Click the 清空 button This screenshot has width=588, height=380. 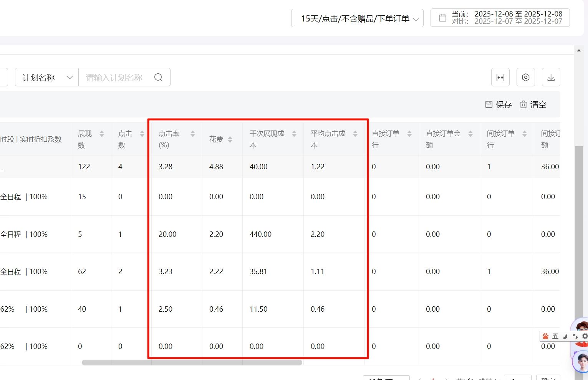(x=533, y=104)
